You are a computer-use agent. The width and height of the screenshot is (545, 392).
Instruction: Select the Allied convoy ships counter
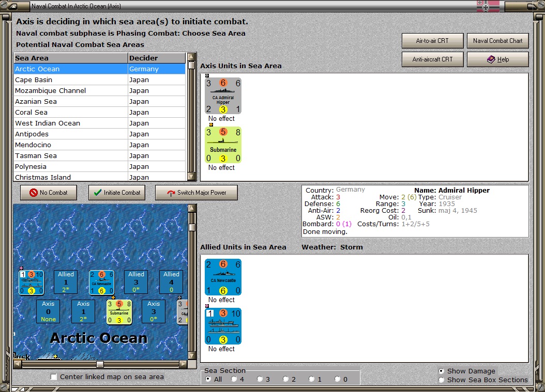pos(223,326)
